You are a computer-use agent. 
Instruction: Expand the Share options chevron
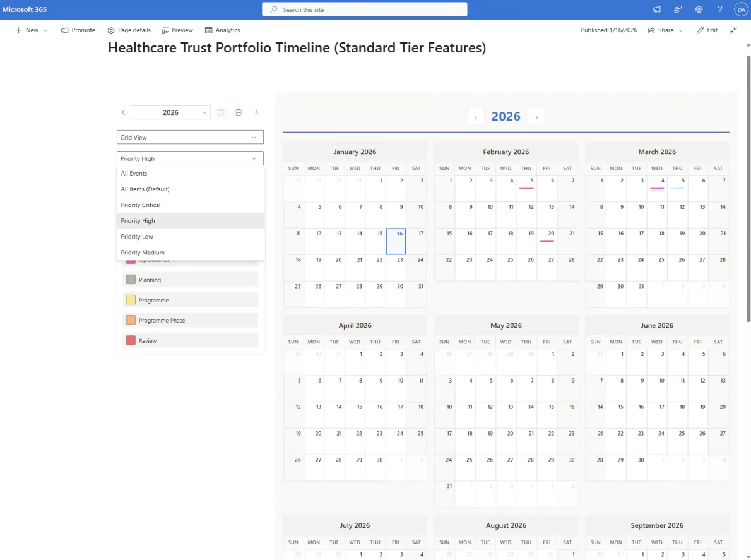681,30
